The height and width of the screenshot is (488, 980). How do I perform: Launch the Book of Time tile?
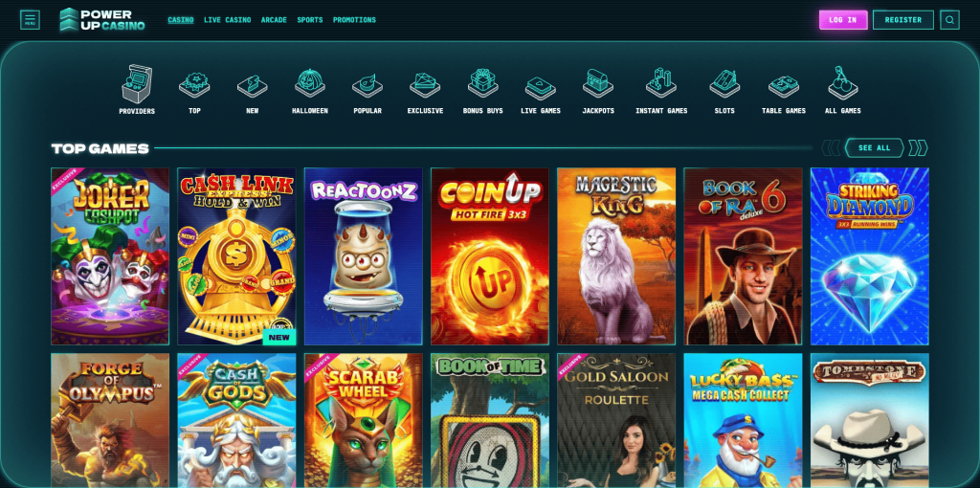click(490, 420)
